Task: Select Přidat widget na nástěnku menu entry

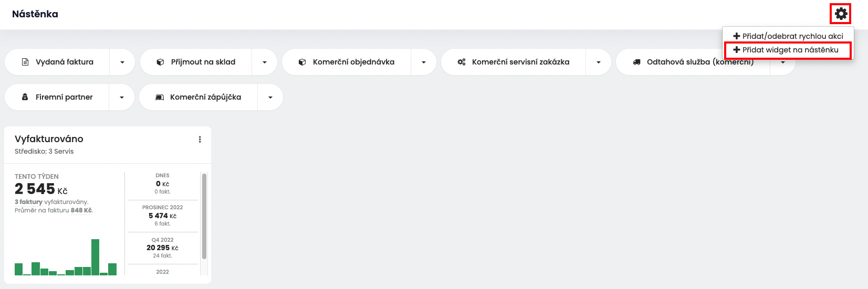Action: coord(788,50)
